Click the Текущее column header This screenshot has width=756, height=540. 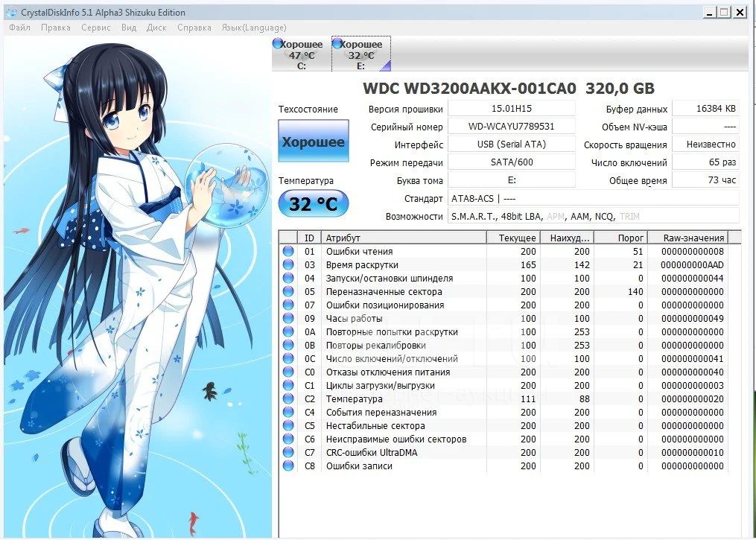pos(513,238)
